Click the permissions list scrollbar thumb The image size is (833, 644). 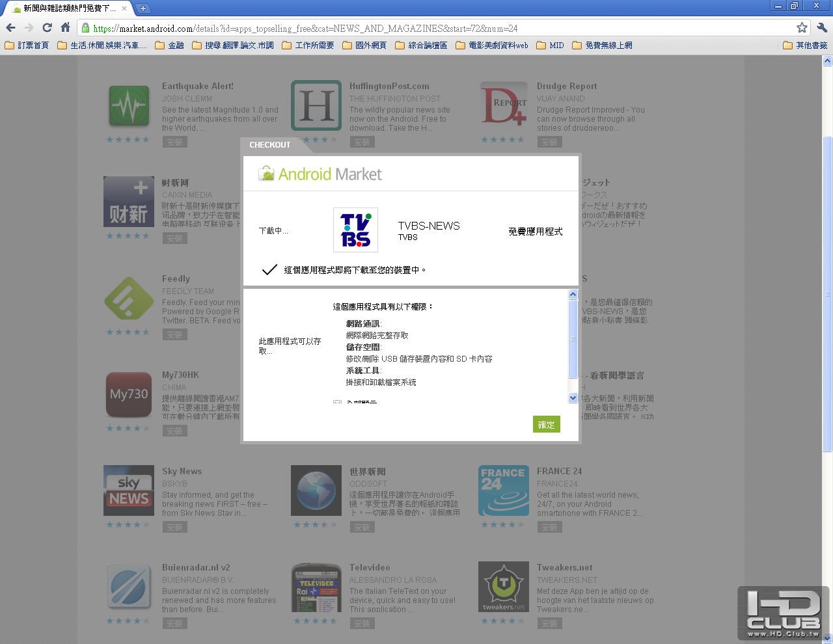tap(573, 338)
